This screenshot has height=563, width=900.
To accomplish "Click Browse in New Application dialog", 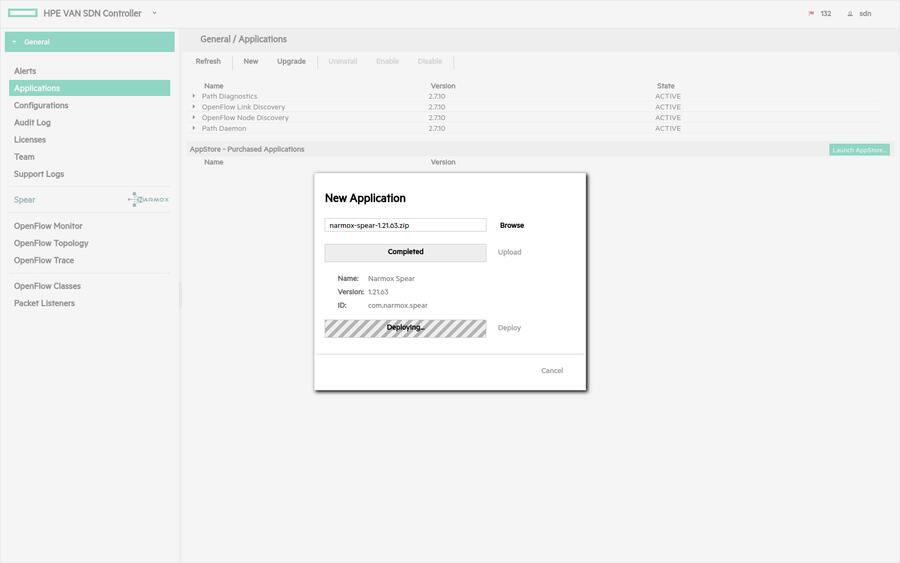I will tap(511, 226).
